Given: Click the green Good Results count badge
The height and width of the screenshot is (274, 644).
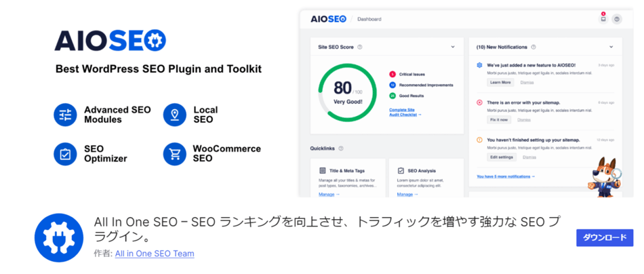Looking at the screenshot, I should coord(393,96).
